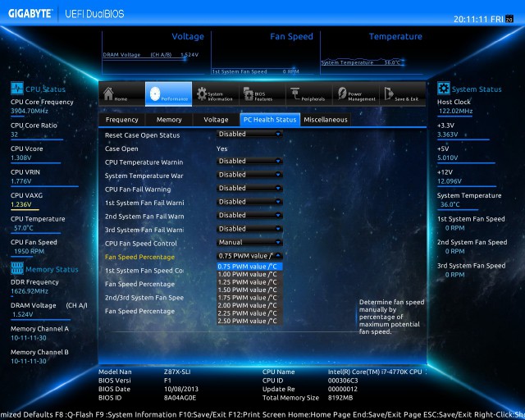Switch to the Voltage tab
This screenshot has height=420, width=525.
tap(216, 120)
